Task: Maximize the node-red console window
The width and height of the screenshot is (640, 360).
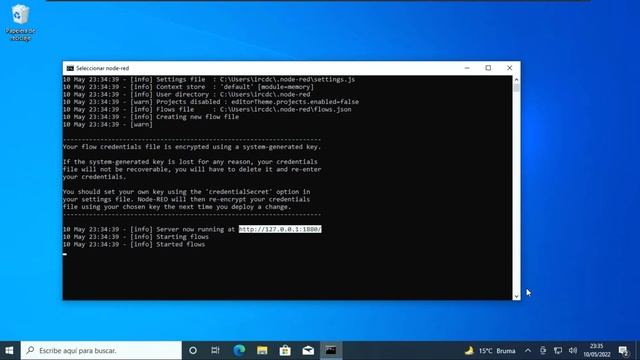Action: click(488, 68)
